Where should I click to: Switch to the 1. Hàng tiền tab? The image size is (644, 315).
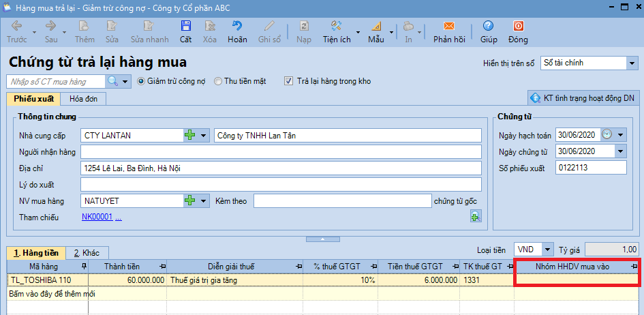click(36, 252)
